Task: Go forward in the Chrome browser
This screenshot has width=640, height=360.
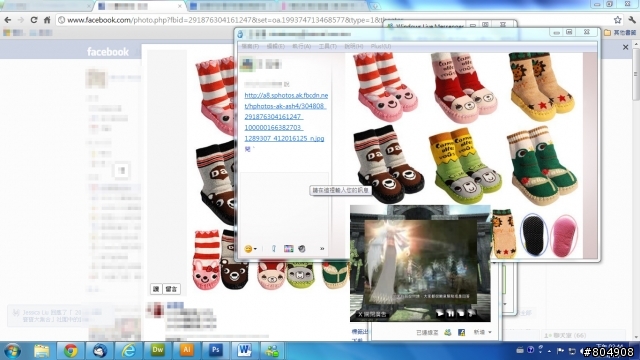Action: (20, 20)
